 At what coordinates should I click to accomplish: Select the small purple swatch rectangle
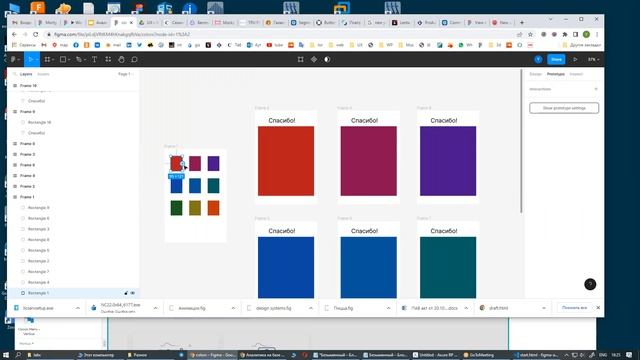click(x=213, y=164)
